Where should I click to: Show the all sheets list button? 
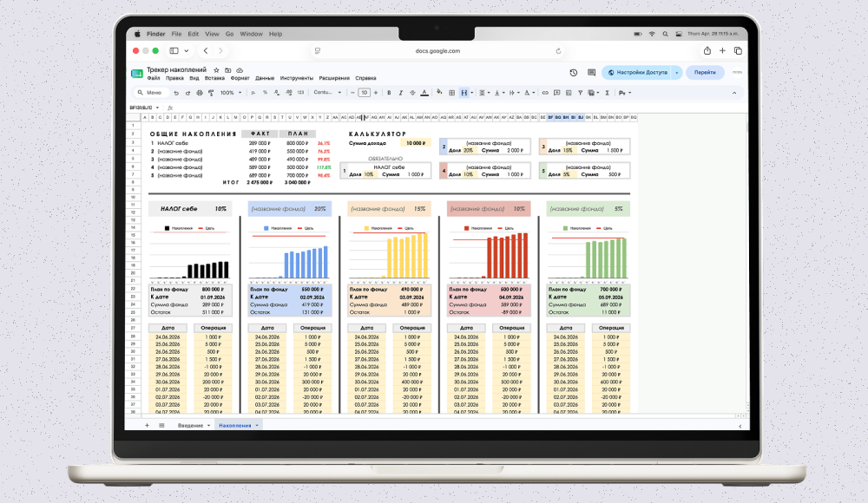pos(161,426)
